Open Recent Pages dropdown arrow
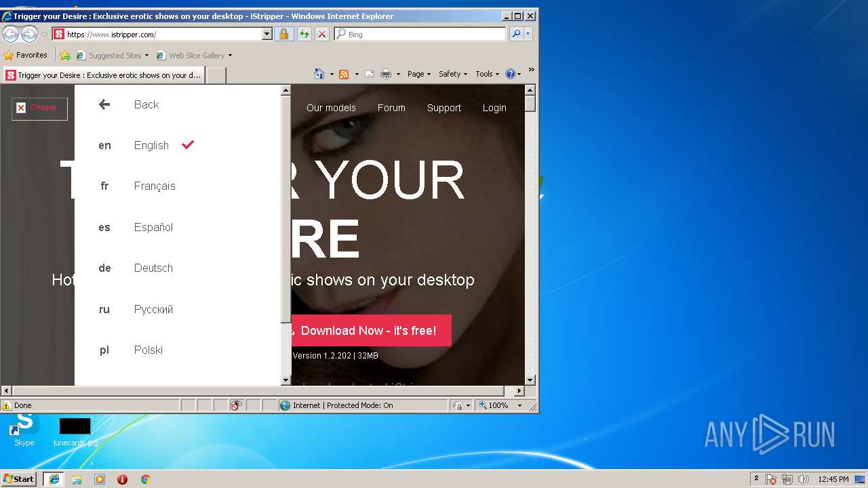The image size is (868, 488). [x=44, y=34]
